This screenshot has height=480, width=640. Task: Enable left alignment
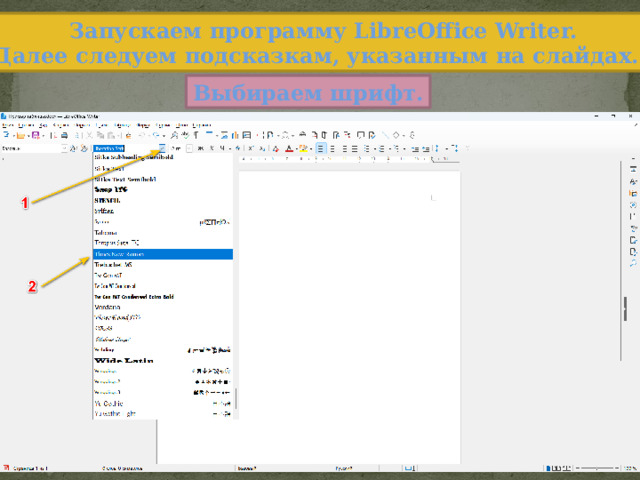[320, 149]
